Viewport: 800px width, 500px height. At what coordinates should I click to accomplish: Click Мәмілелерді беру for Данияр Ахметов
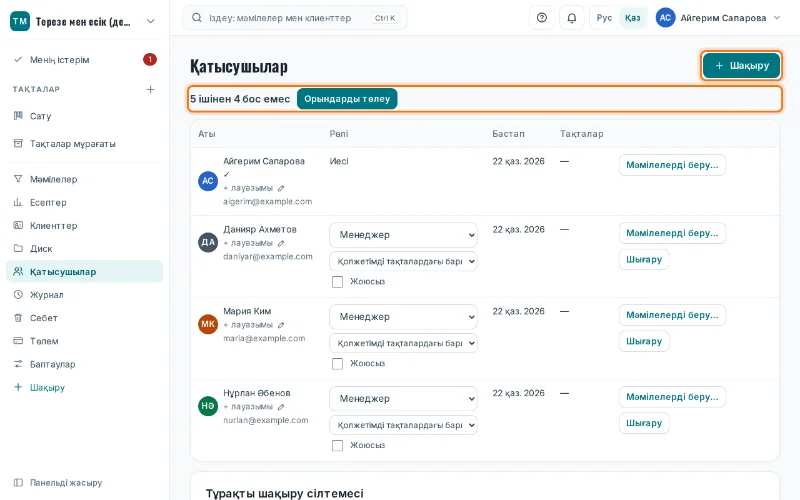[672, 233]
